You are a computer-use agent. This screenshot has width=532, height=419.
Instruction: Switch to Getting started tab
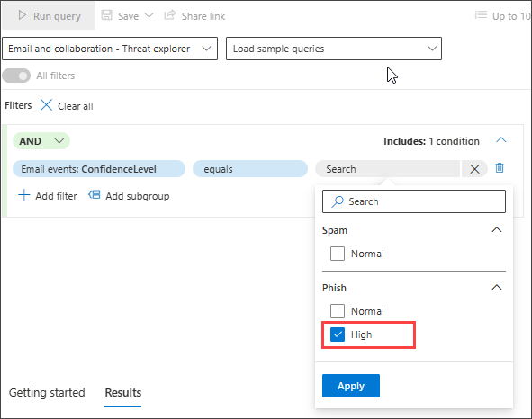click(x=47, y=392)
